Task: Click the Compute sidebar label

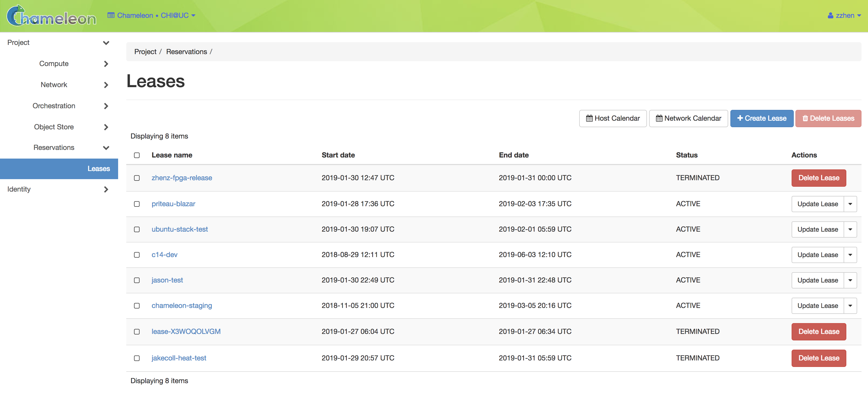Action: coord(54,64)
